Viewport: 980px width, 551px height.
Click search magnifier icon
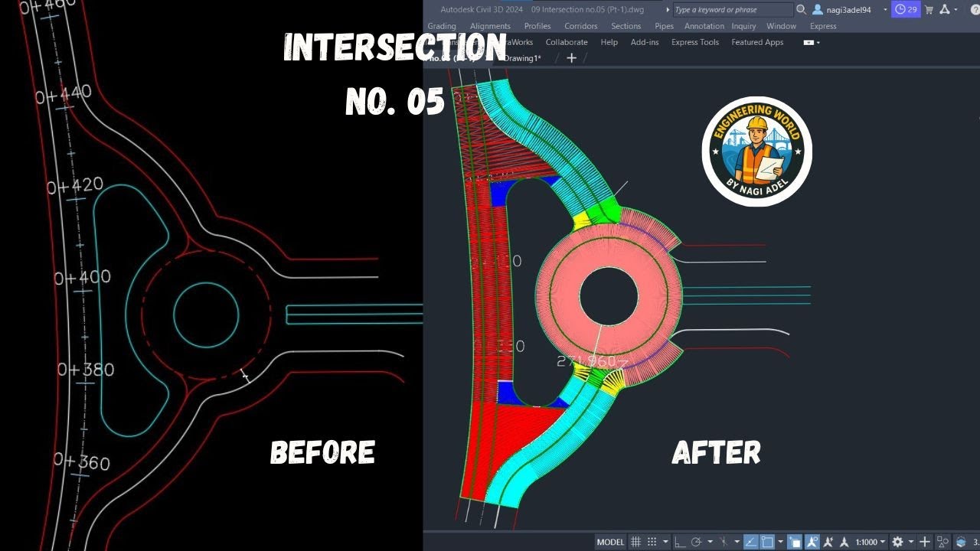point(802,9)
